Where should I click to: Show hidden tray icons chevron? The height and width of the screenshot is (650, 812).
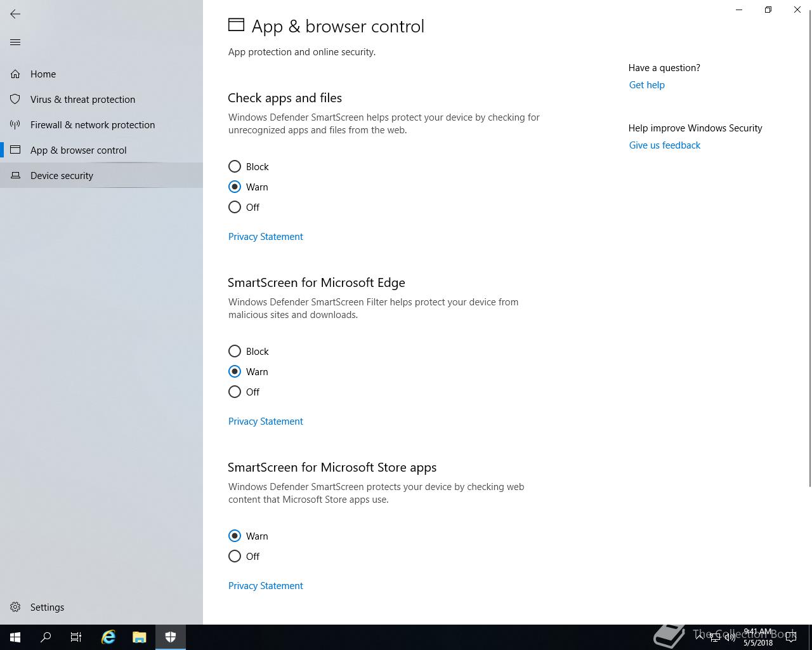coord(700,637)
